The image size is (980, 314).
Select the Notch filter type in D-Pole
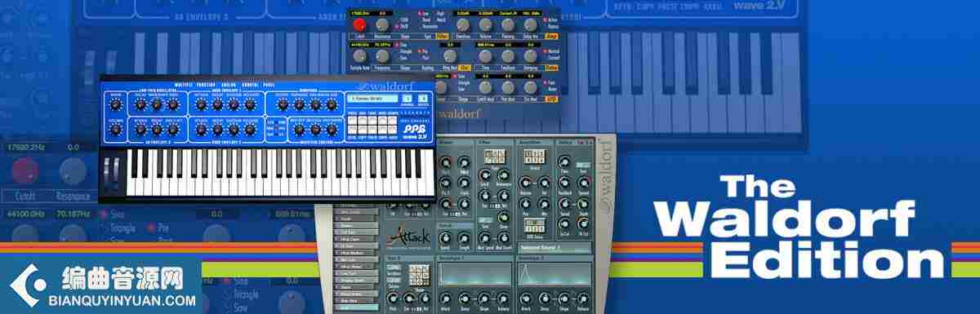coord(441,20)
